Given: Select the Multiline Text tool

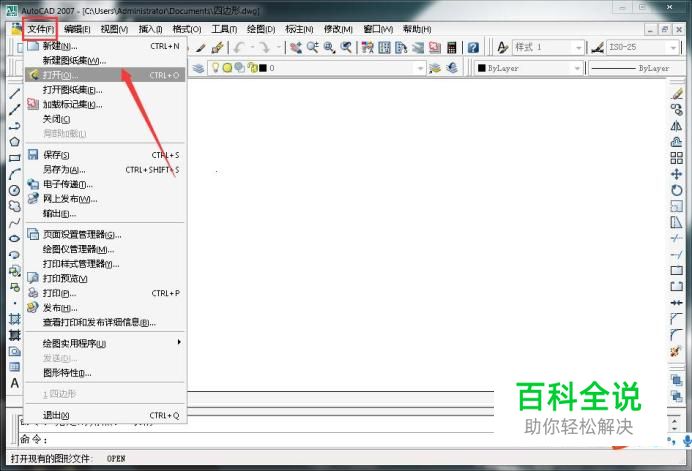Looking at the screenshot, I should pos(15,383).
